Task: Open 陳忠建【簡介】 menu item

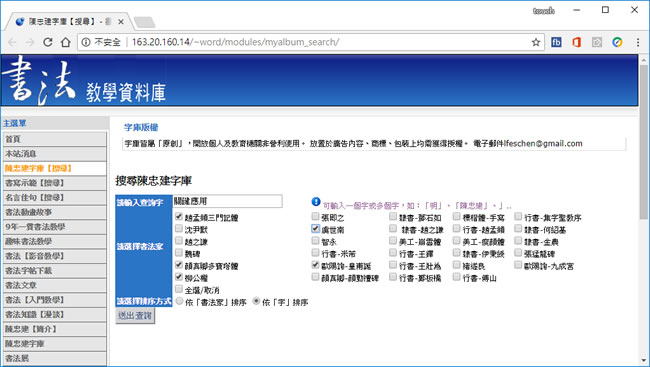Action: (54, 329)
